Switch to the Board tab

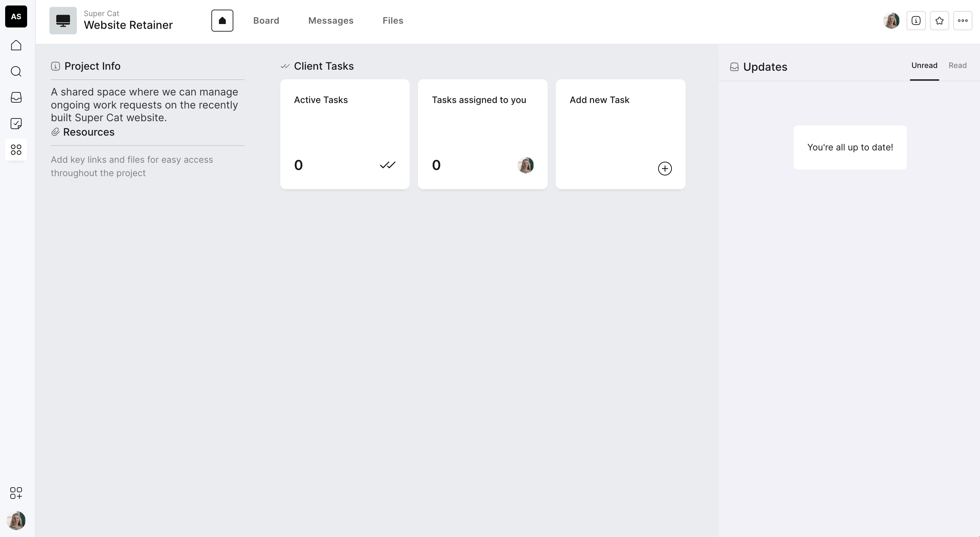click(266, 21)
